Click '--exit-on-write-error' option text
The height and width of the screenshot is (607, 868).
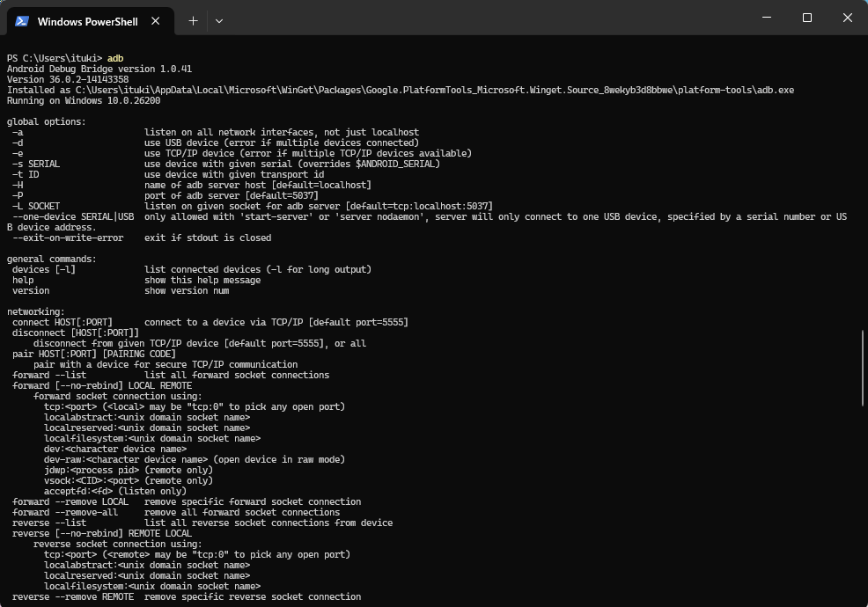pos(68,238)
